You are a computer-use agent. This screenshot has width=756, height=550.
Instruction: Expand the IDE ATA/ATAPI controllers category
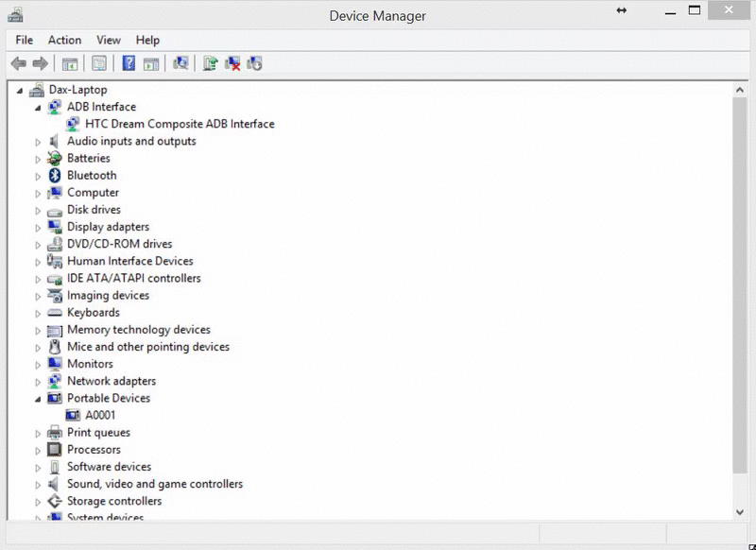click(38, 279)
